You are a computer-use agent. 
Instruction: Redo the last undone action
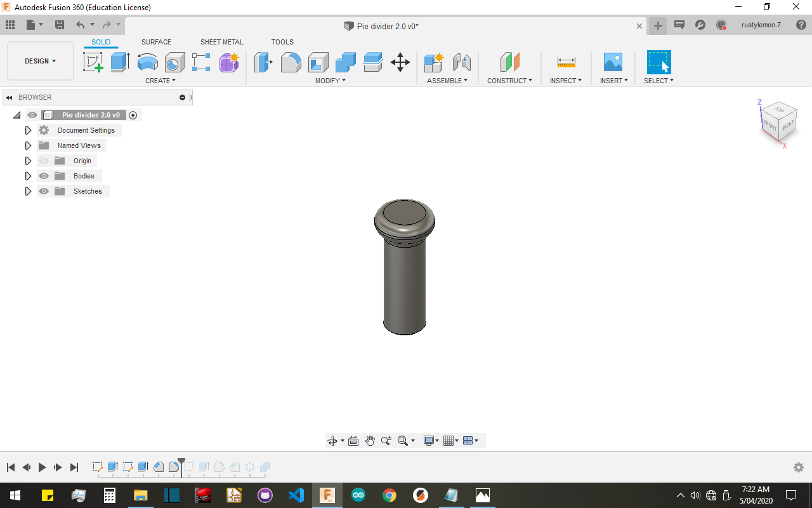point(107,25)
